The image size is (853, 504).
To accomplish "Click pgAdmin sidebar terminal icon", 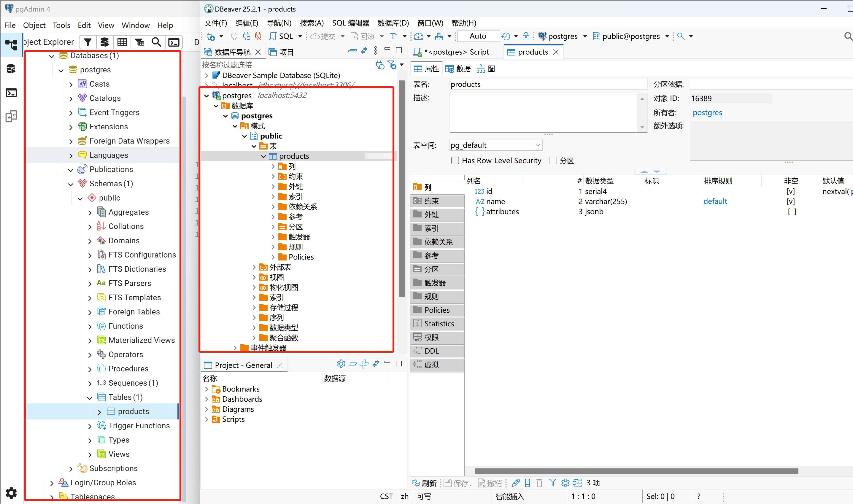I will 11,93.
